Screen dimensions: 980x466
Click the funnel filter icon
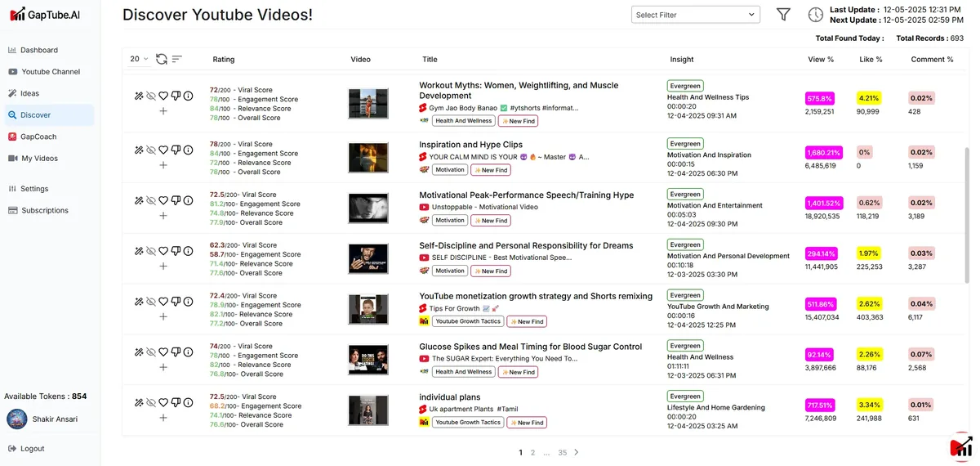click(x=783, y=14)
